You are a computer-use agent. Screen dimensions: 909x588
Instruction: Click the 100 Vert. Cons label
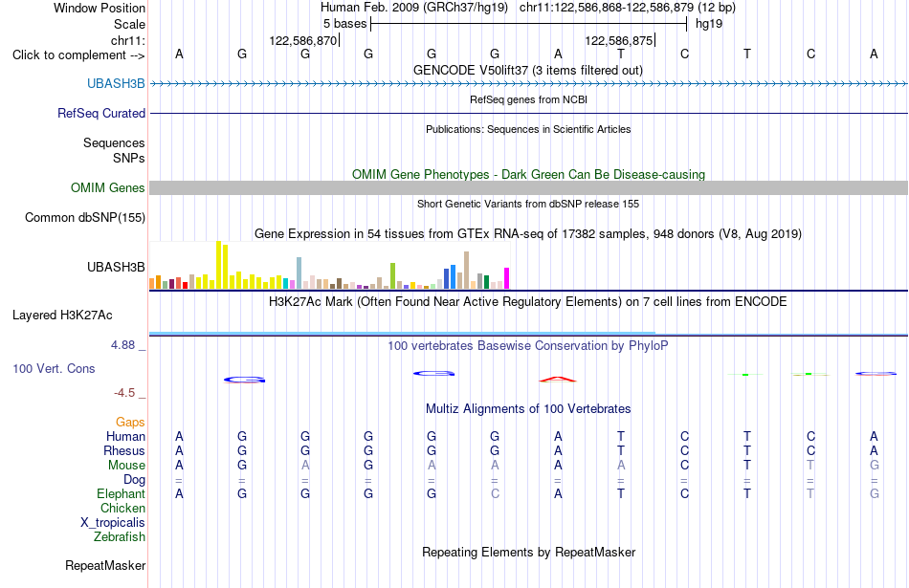[x=54, y=368]
